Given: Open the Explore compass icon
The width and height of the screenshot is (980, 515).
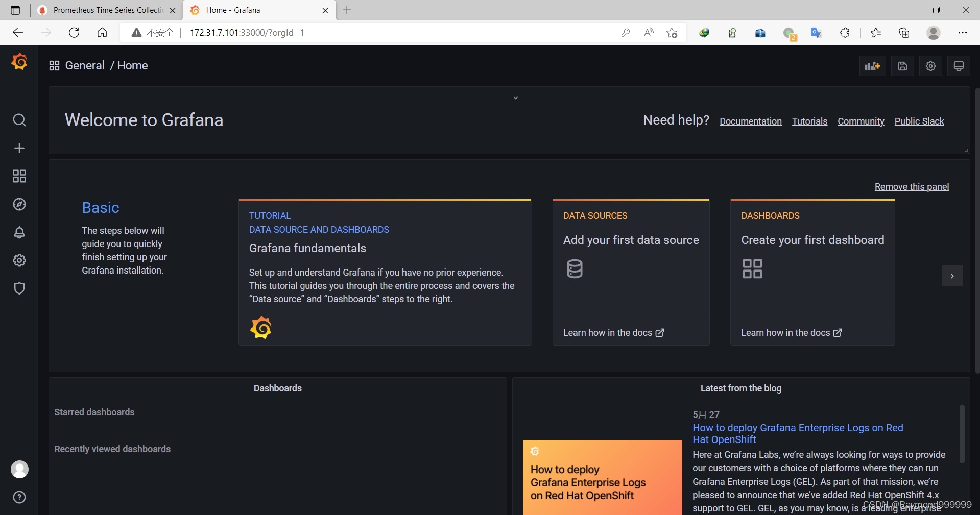Looking at the screenshot, I should pos(19,204).
